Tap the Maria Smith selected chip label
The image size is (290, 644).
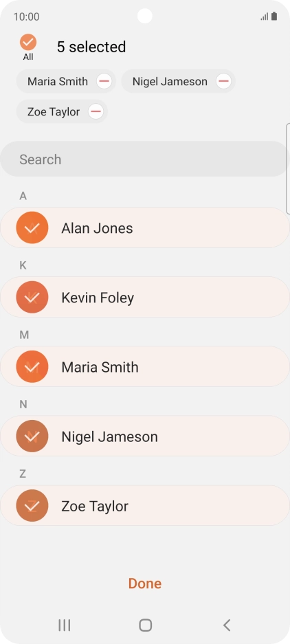coord(58,81)
